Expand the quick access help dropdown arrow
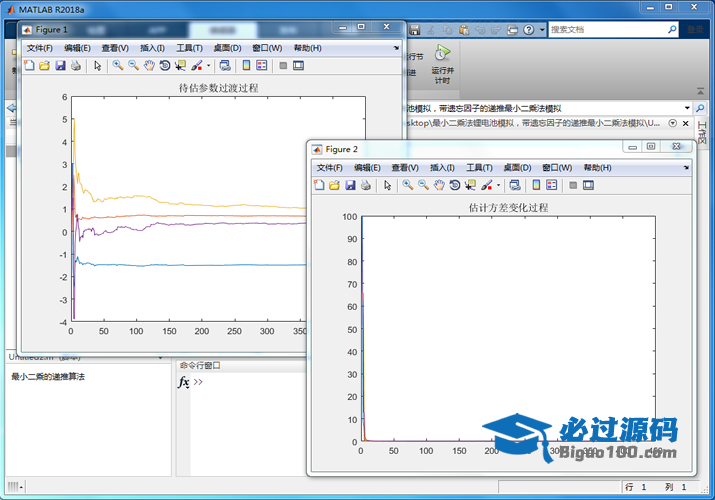715x500 pixels. pyautogui.click(x=542, y=30)
